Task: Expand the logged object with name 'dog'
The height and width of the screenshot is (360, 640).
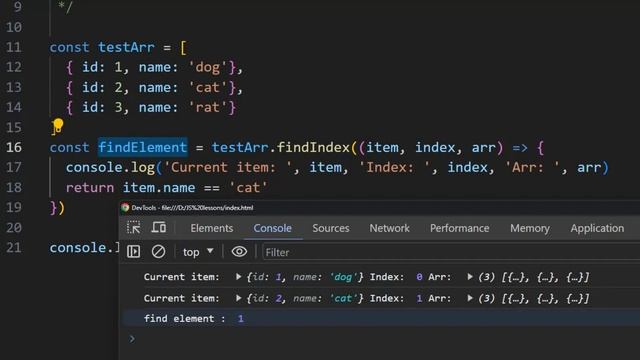Action: 238,277
